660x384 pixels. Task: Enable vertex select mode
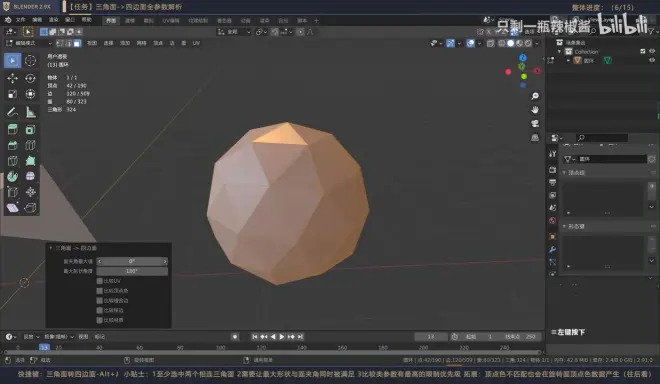point(60,43)
